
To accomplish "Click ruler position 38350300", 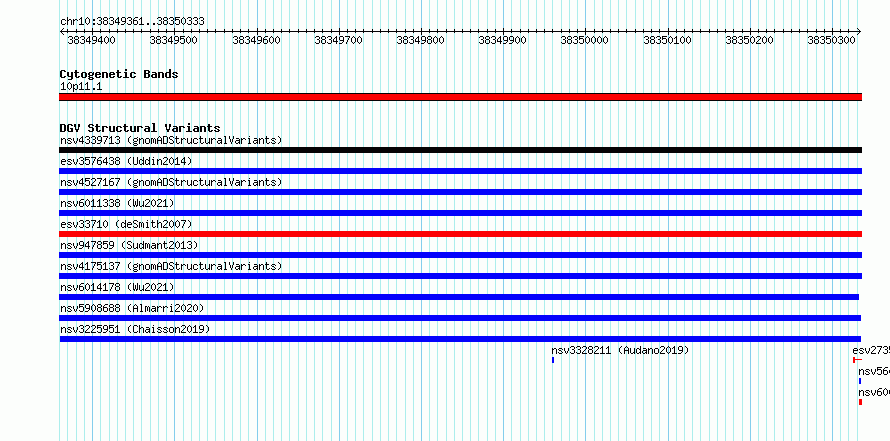I will tap(832, 40).
